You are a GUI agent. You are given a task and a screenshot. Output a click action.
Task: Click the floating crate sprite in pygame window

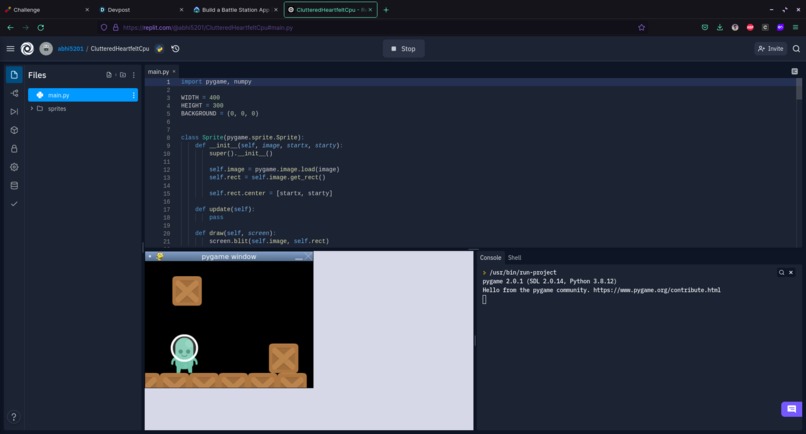187,291
